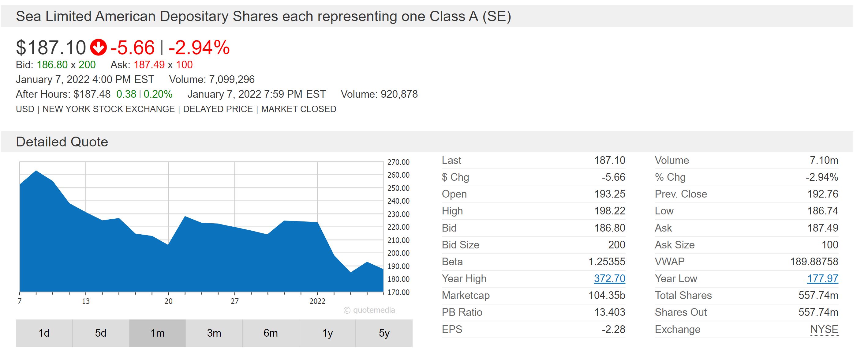Switch chart to 5d range
868x355 pixels.
[100, 333]
